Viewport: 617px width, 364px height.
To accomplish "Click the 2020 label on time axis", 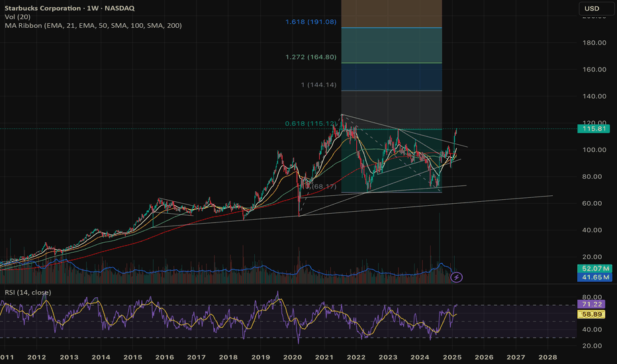I will (293, 357).
